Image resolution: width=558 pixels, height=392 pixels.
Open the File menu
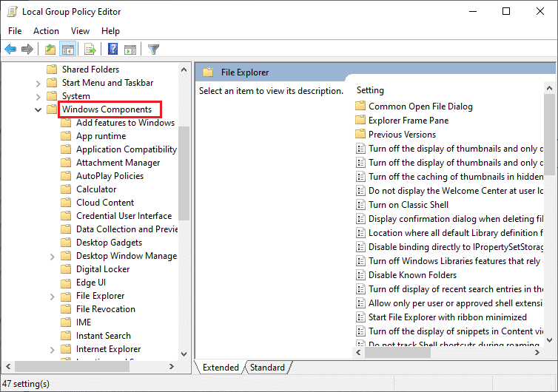[x=15, y=31]
